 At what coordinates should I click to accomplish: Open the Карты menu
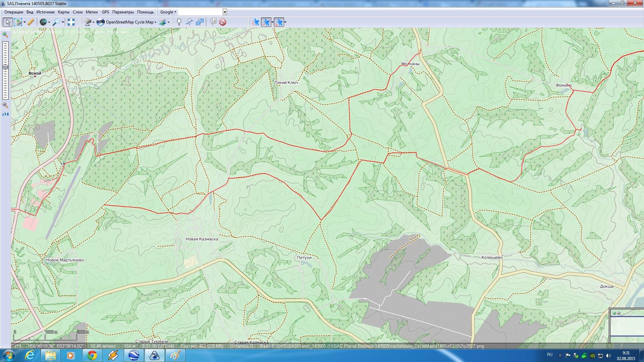[x=64, y=12]
